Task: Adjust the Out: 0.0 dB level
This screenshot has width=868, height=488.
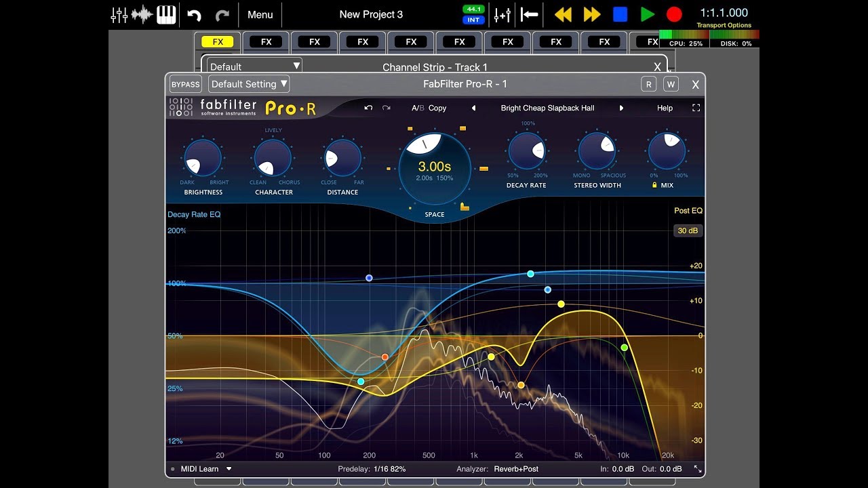Action: pyautogui.click(x=661, y=469)
